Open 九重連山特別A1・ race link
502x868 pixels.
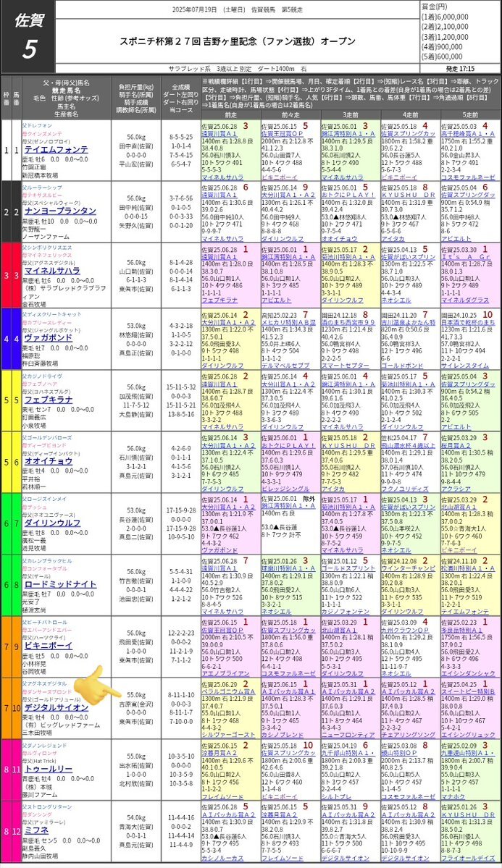468,753
